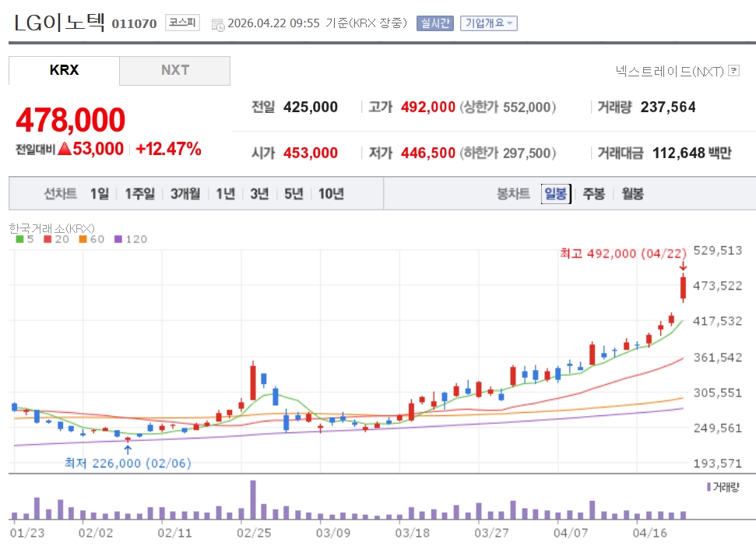Click the purple 120-day moving average swatch
This screenshot has width=756, height=557.
coord(118,239)
